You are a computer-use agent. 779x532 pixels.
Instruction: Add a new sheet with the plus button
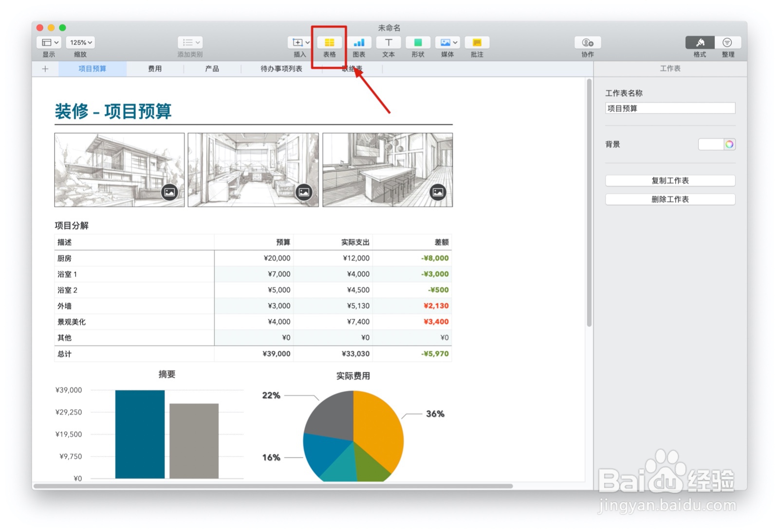[x=45, y=69]
